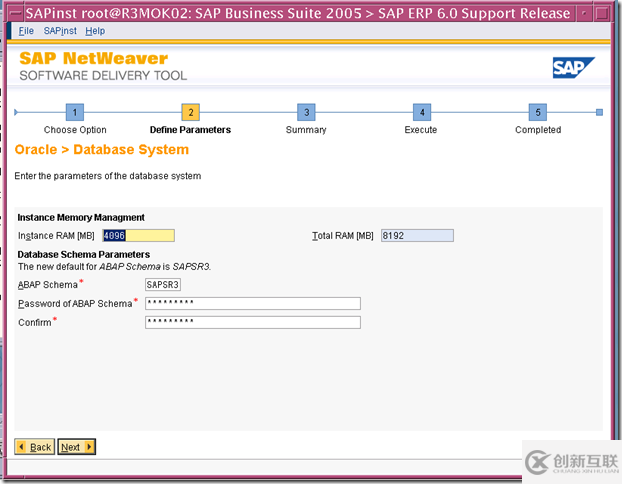
Task: Click step 3 Summary marker
Action: [x=306, y=112]
